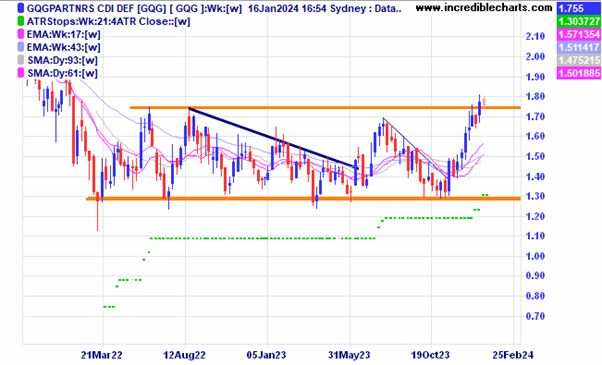The height and width of the screenshot is (365, 602).
Task: Select the SMA:Dy:61:[w] legend label
Action: [x=63, y=73]
